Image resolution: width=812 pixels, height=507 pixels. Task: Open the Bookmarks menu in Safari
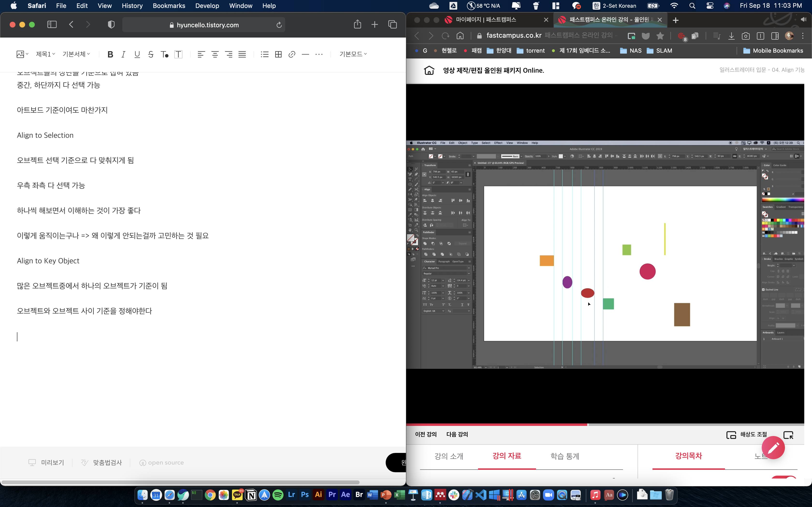[x=169, y=6]
